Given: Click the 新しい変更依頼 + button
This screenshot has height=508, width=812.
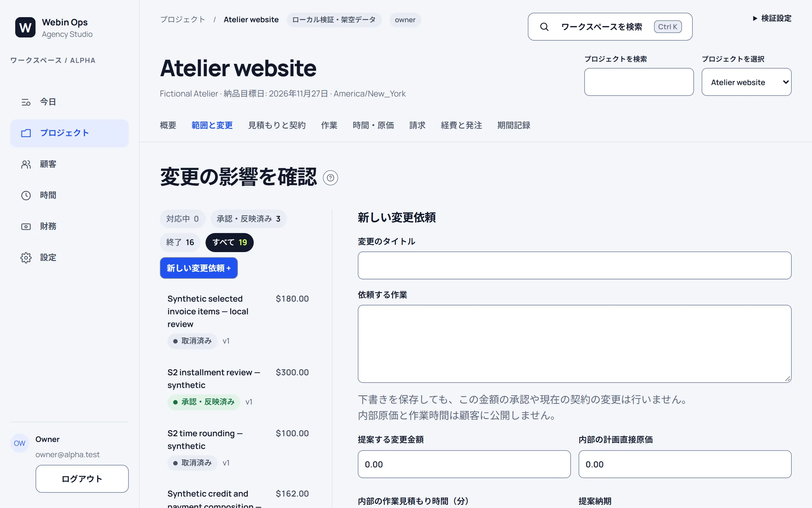Looking at the screenshot, I should [199, 268].
